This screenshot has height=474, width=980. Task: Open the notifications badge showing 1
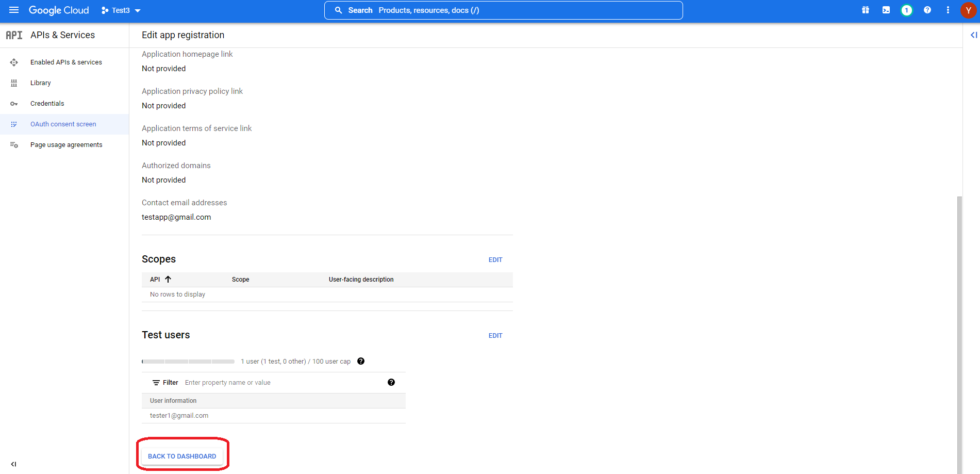coord(906,10)
